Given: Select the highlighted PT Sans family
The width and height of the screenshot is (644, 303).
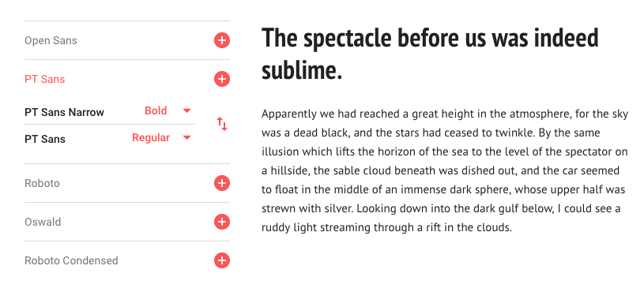Looking at the screenshot, I should pyautogui.click(x=45, y=79).
